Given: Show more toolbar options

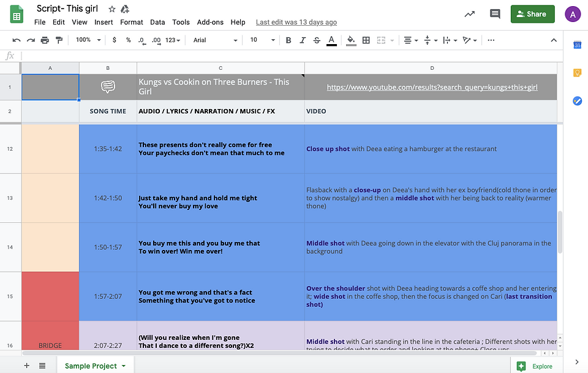Looking at the screenshot, I should pos(491,40).
